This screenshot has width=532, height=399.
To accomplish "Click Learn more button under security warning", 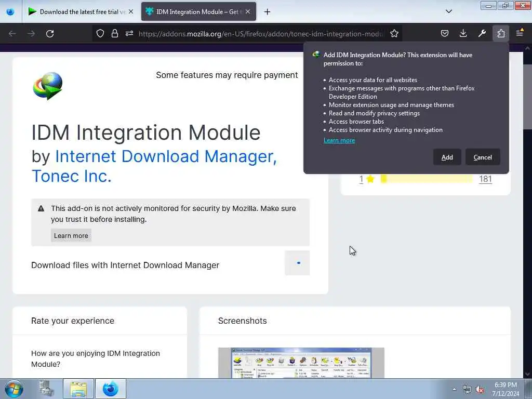I will click(x=71, y=235).
